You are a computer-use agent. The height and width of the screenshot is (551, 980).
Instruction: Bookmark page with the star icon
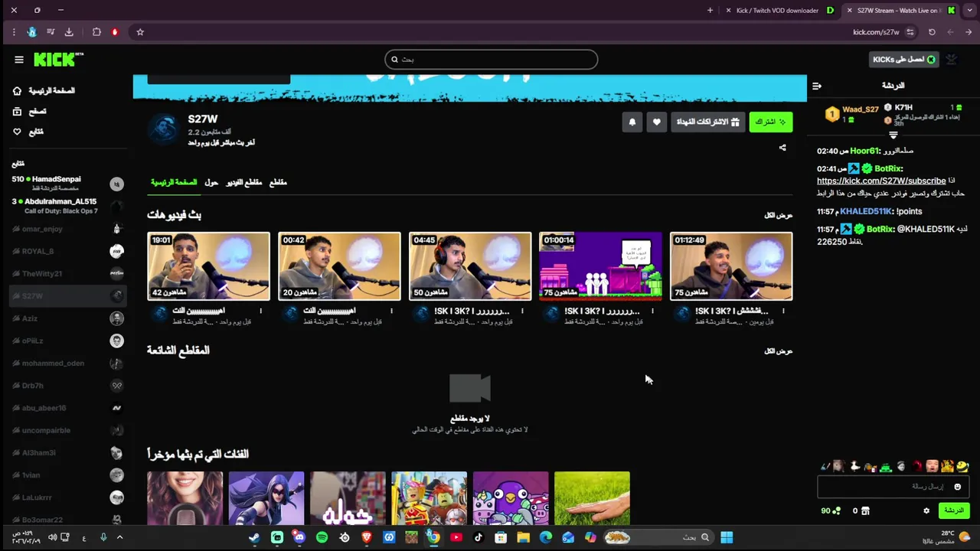pos(140,32)
